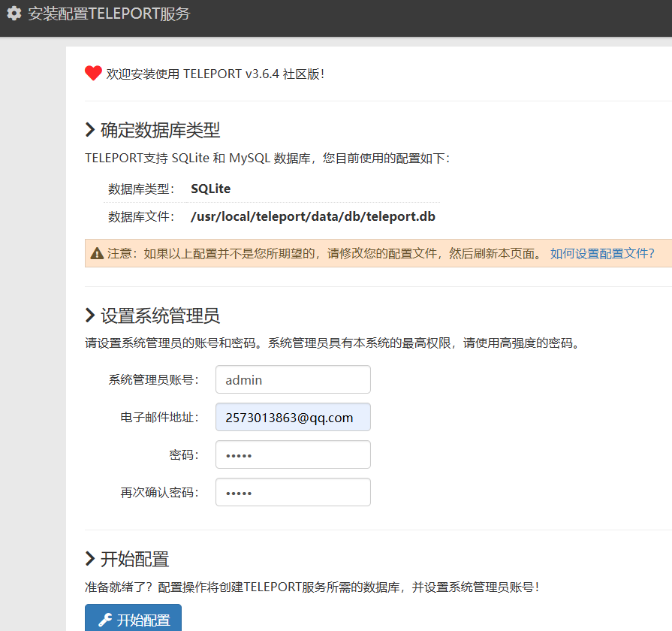Open 如何设置配置文件? help link
This screenshot has width=672, height=631.
pos(602,253)
